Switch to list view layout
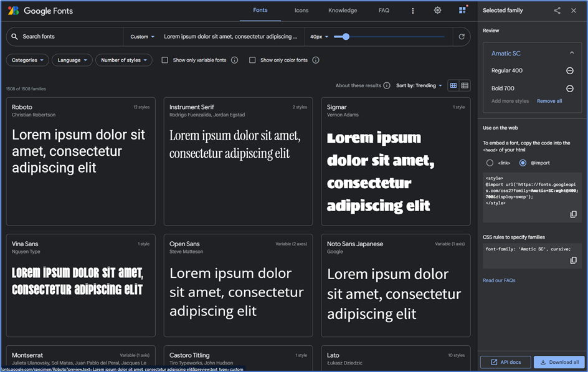Screen dimensions: 588x372 pos(465,85)
